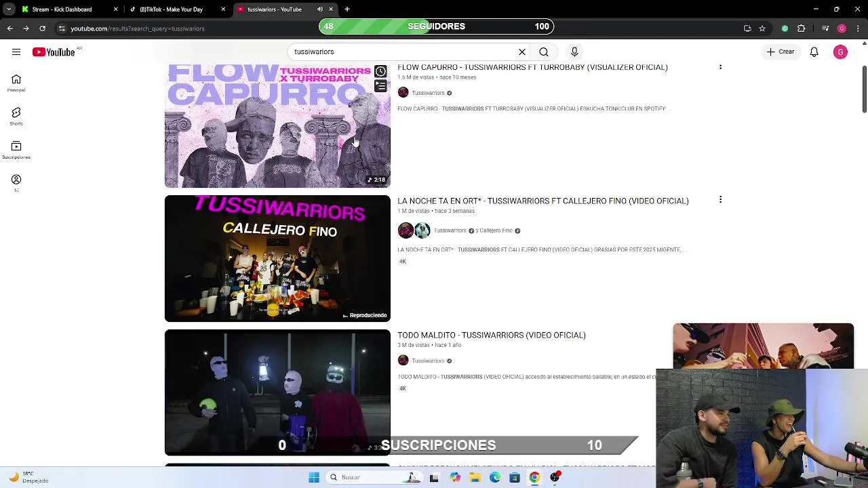Focus the YouTube search input field
The width and height of the screenshot is (868, 488).
point(403,52)
